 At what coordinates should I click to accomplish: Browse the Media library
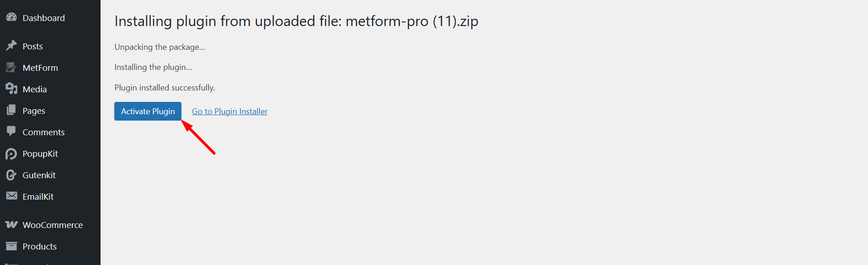click(x=35, y=89)
